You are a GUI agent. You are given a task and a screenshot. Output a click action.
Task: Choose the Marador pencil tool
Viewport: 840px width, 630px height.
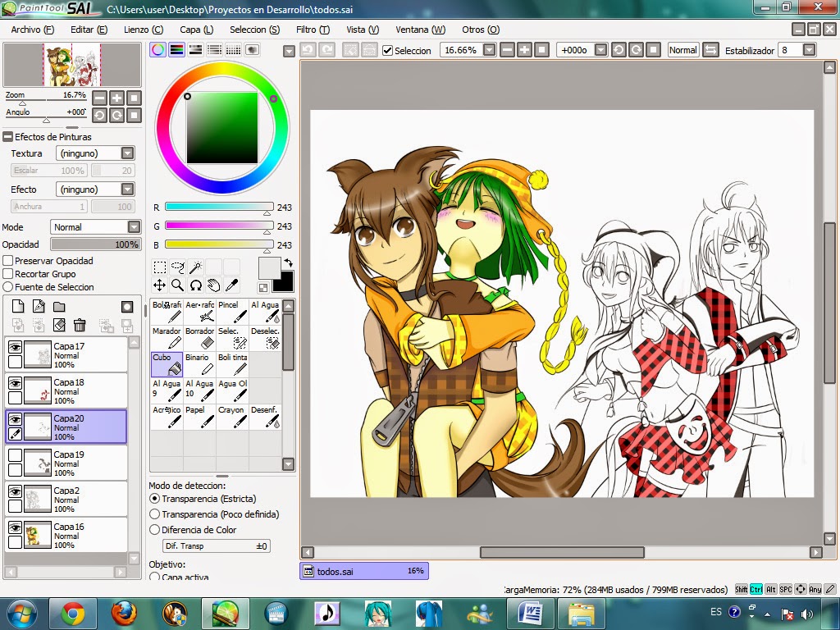point(167,338)
